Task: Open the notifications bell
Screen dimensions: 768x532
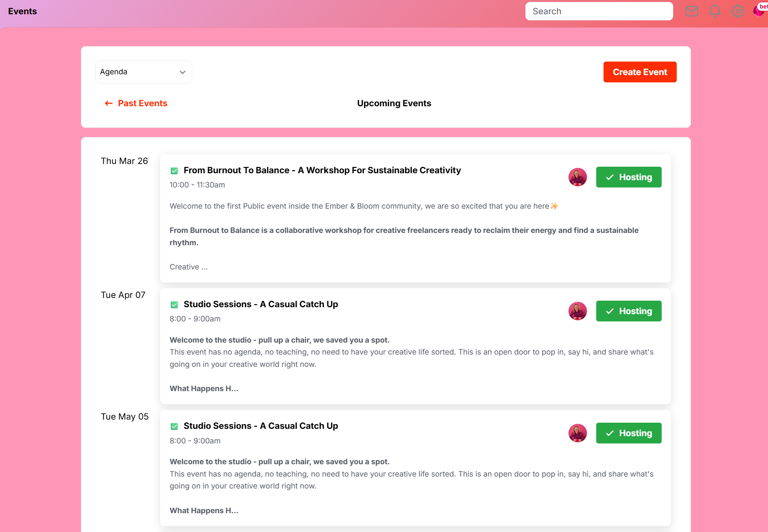Action: 714,11
